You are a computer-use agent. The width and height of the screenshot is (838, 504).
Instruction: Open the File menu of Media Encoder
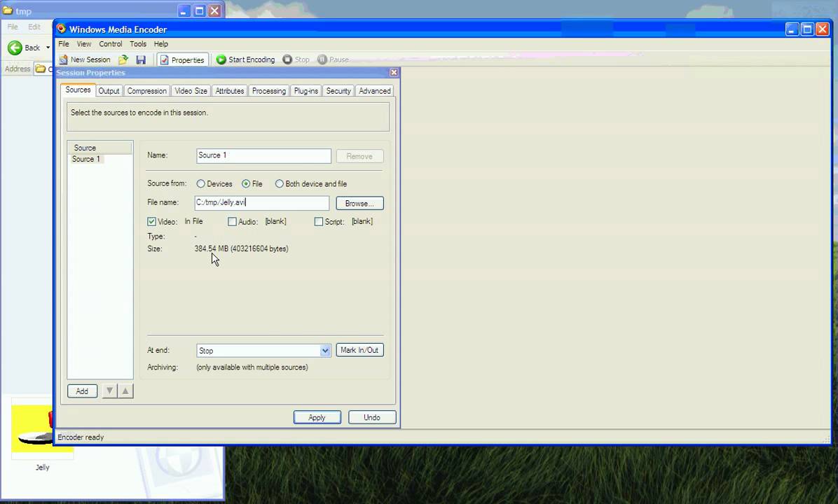point(64,44)
